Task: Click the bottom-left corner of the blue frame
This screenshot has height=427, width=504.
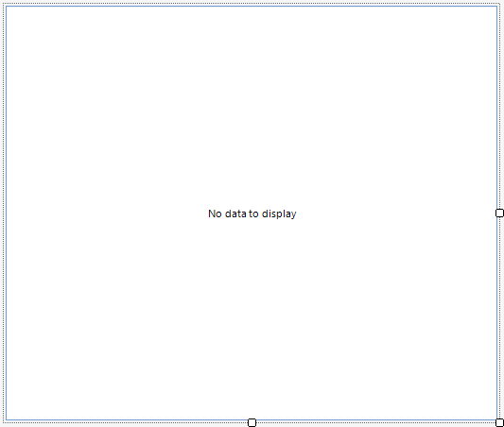Action: coord(6,420)
